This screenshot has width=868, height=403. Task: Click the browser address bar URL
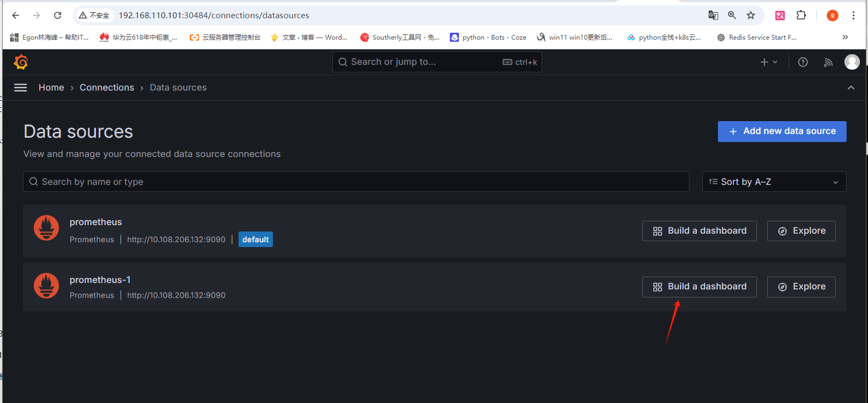coord(214,16)
